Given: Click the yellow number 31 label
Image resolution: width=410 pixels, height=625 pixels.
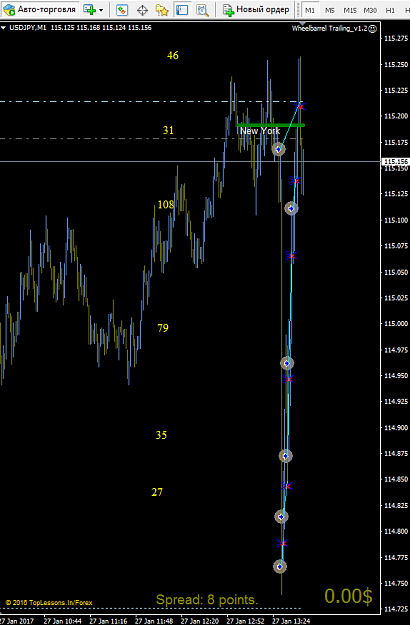Looking at the screenshot, I should click(168, 130).
